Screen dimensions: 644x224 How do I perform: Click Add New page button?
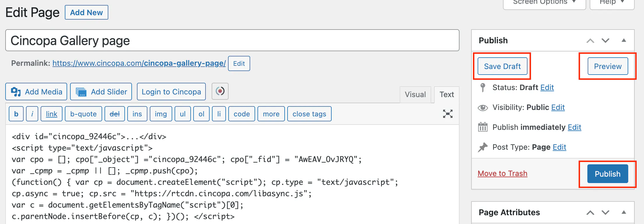pyautogui.click(x=86, y=13)
